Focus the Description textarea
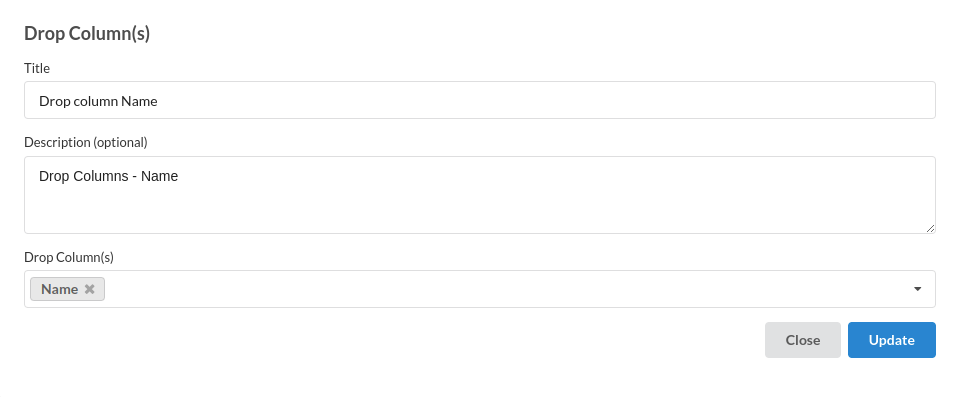This screenshot has height=397, width=957. pyautogui.click(x=480, y=195)
